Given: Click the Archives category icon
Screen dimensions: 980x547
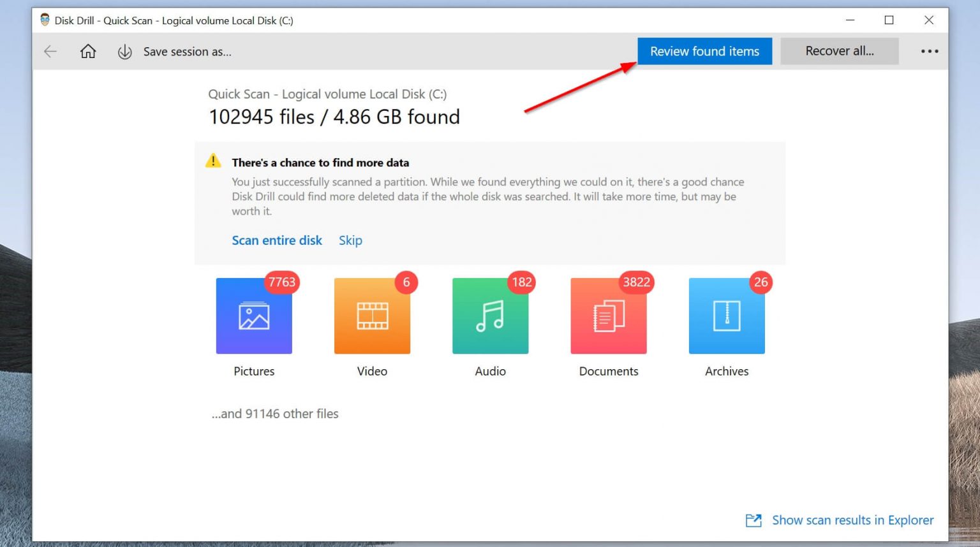Looking at the screenshot, I should (726, 316).
